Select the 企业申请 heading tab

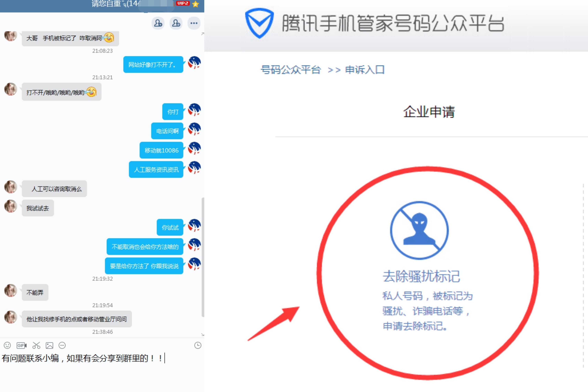pos(429,112)
